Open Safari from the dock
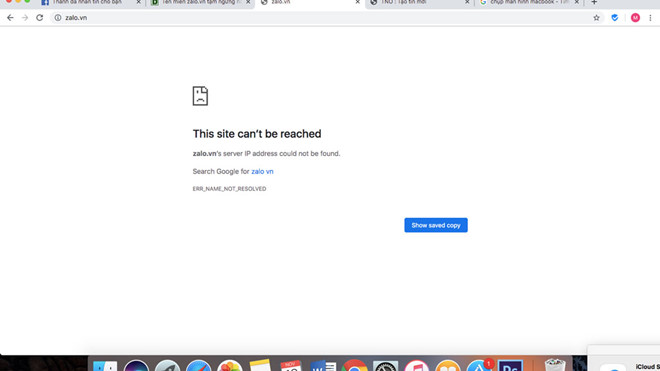The image size is (660, 371). point(198,366)
